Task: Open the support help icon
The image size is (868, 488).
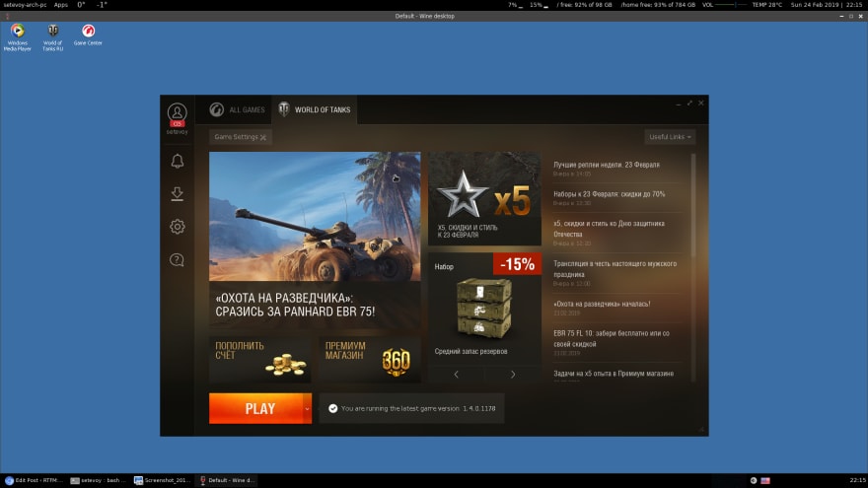Action: click(178, 259)
